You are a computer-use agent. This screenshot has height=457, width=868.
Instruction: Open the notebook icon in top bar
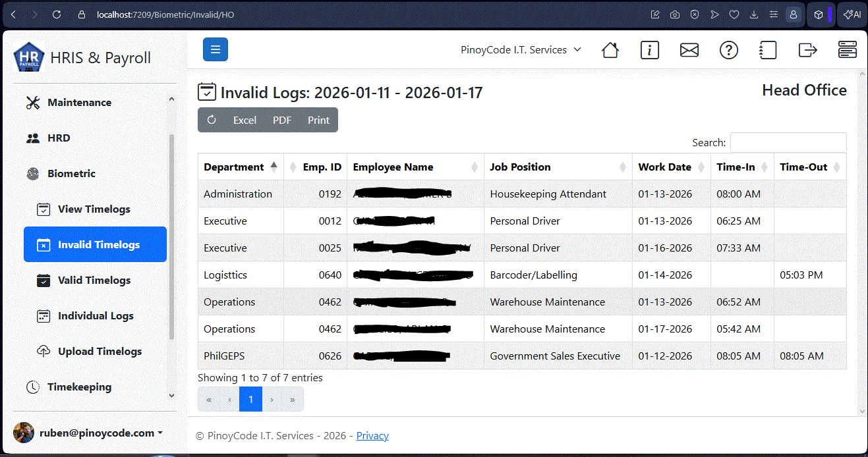click(x=768, y=50)
